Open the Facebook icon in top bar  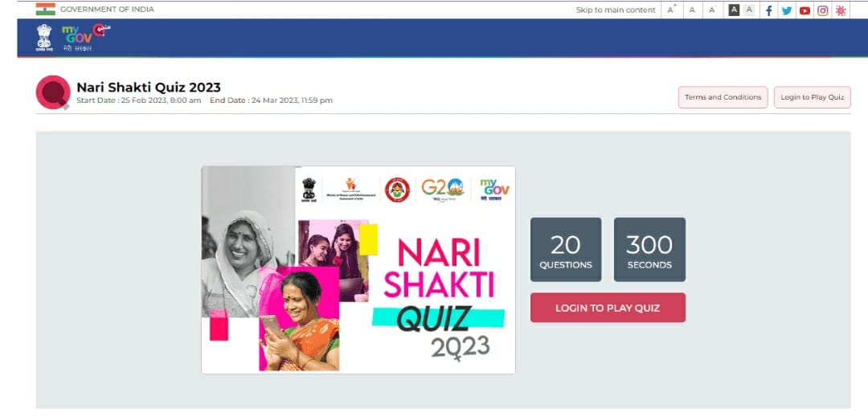tap(768, 10)
